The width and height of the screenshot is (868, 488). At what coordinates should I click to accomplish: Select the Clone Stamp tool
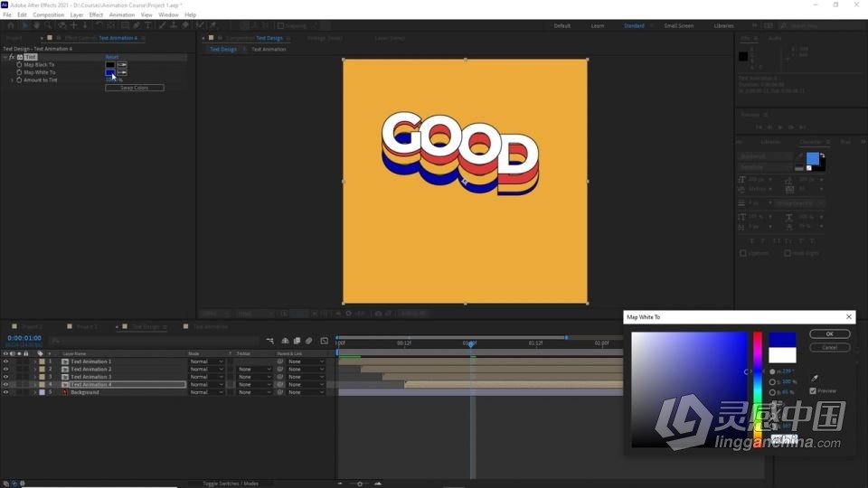[174, 25]
